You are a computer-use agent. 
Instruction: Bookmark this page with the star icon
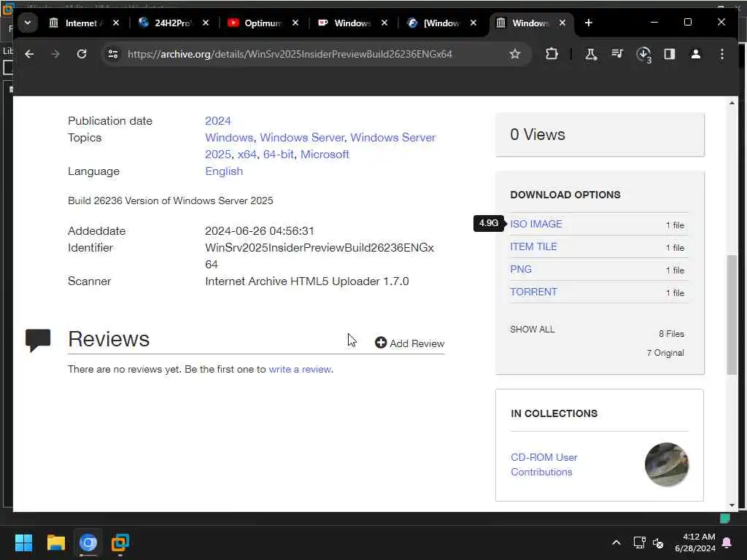pyautogui.click(x=514, y=54)
